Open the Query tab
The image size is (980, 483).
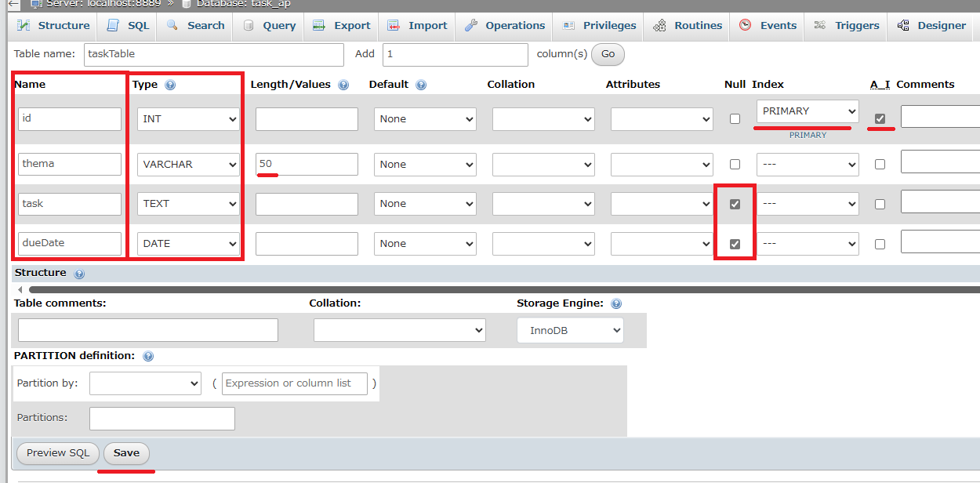point(269,25)
